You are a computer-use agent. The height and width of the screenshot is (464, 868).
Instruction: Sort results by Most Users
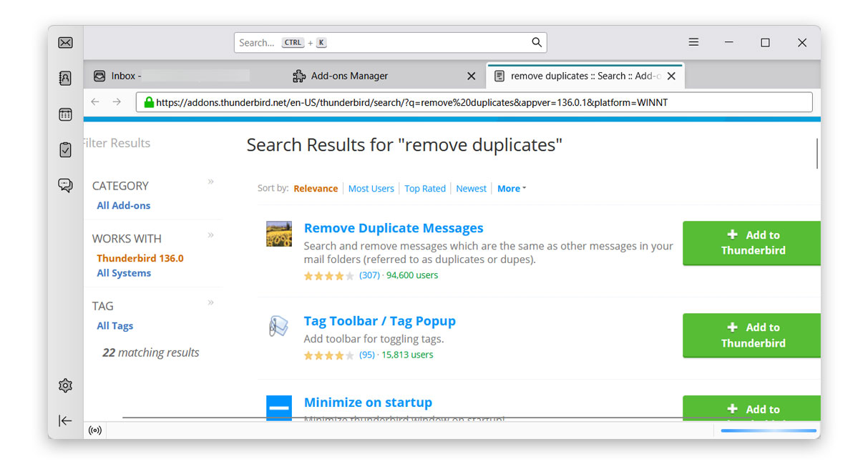(371, 188)
